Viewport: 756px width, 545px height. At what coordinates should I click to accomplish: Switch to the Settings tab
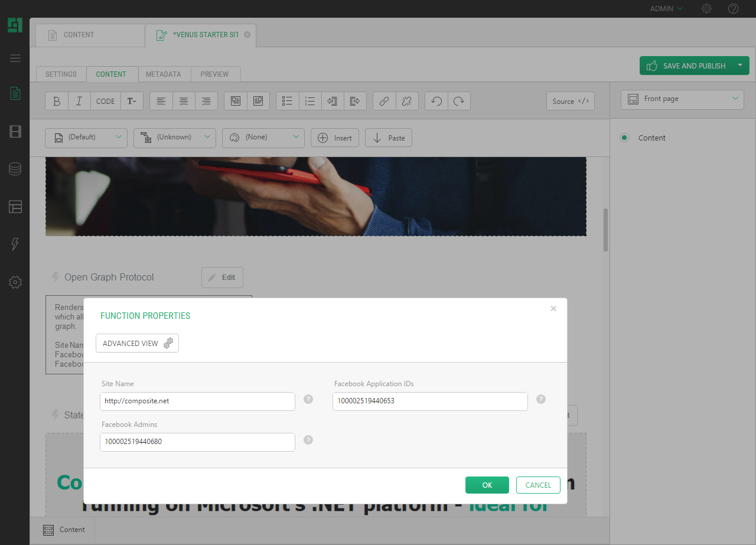61,74
